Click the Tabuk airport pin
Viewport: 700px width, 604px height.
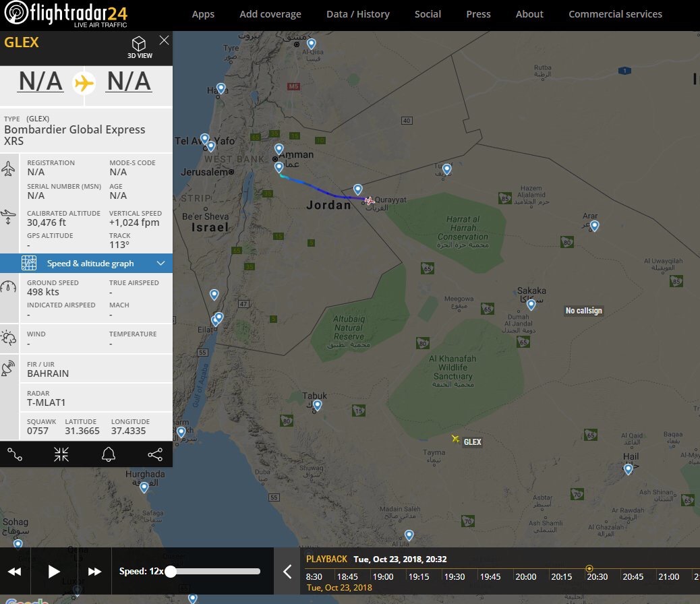pyautogui.click(x=318, y=405)
